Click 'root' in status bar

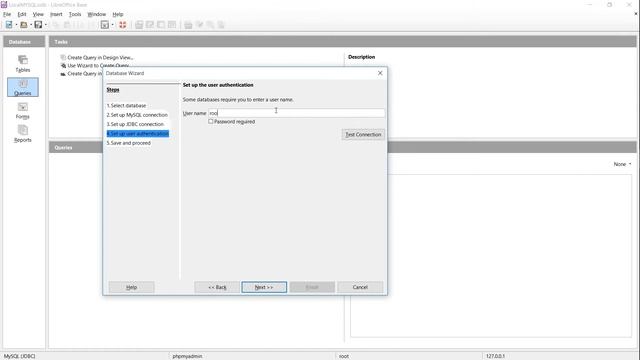[344, 356]
